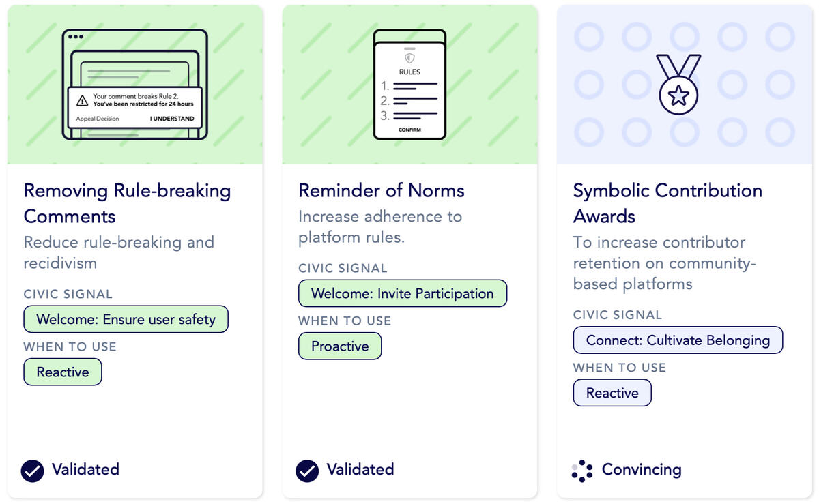The image size is (819, 504).
Task: Click the Validated checkmark icon on Reminder of Norms
Action: [307, 471]
